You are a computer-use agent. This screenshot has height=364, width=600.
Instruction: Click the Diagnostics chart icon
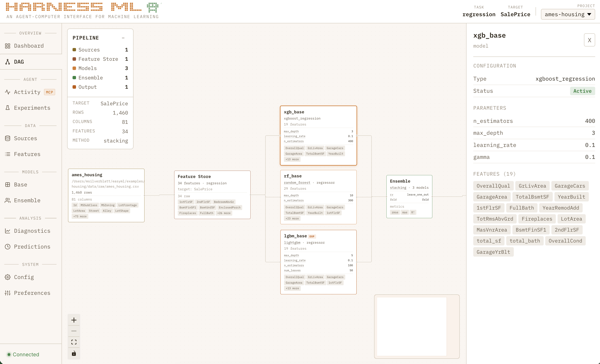click(8, 231)
